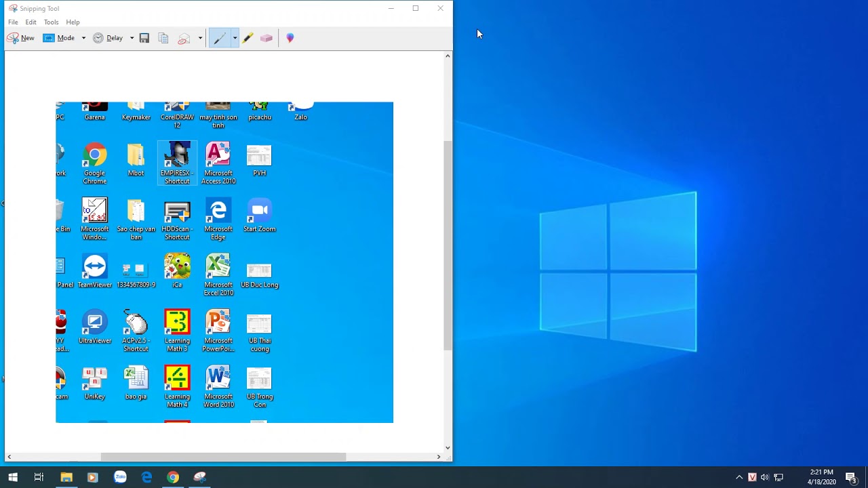
Task: Select the Eraser tool
Action: [x=267, y=38]
